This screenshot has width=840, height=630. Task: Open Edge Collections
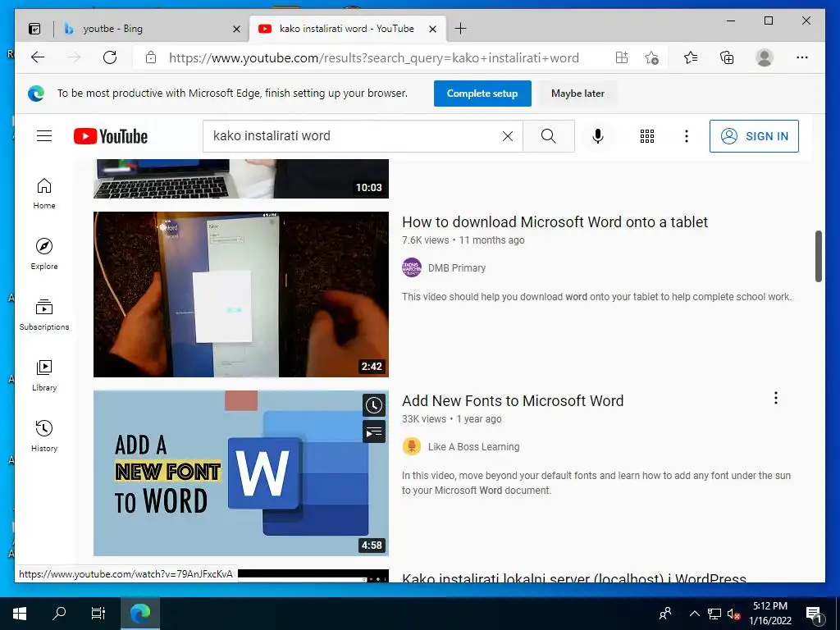point(727,57)
